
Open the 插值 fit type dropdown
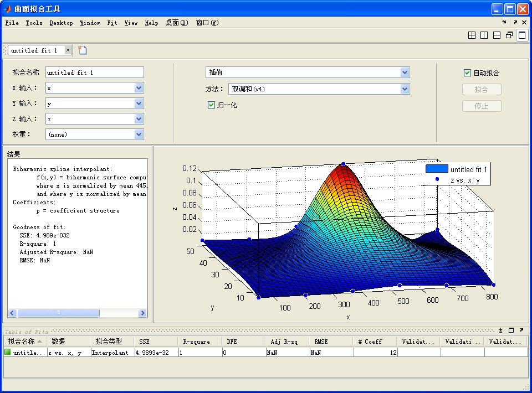click(405, 73)
